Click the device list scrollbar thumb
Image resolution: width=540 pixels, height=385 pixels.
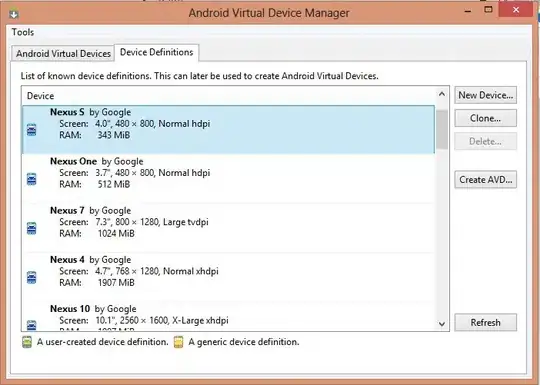coord(442,130)
